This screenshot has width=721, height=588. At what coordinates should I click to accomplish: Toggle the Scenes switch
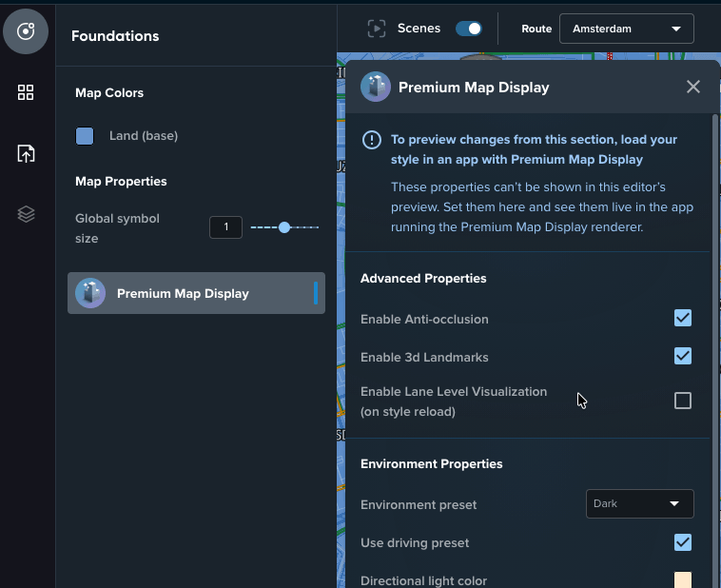[x=469, y=29]
